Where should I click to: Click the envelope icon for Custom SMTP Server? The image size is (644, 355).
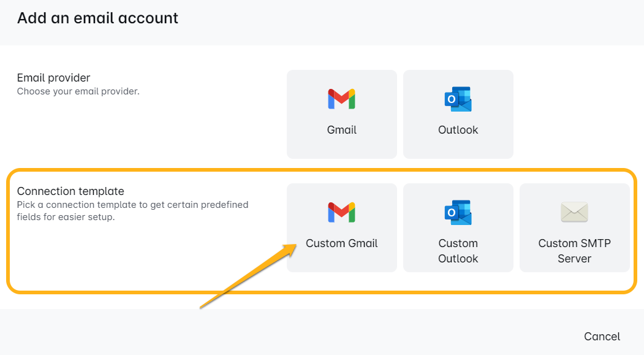(574, 212)
